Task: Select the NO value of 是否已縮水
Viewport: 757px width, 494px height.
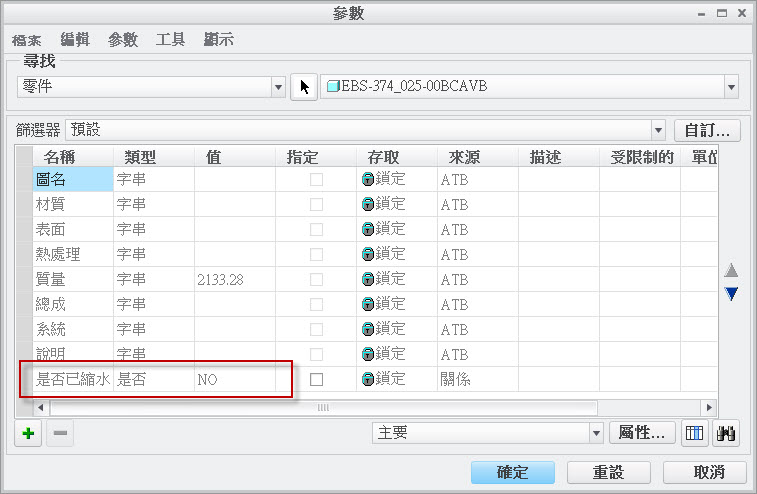Action: (x=235, y=380)
